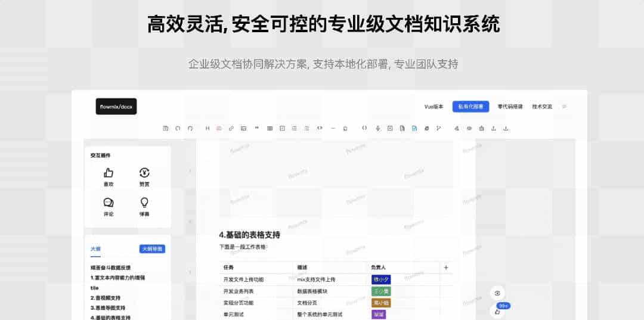Screen dimensions: 644x320
Task: Insert a table from the toolbar
Action: tap(270, 128)
